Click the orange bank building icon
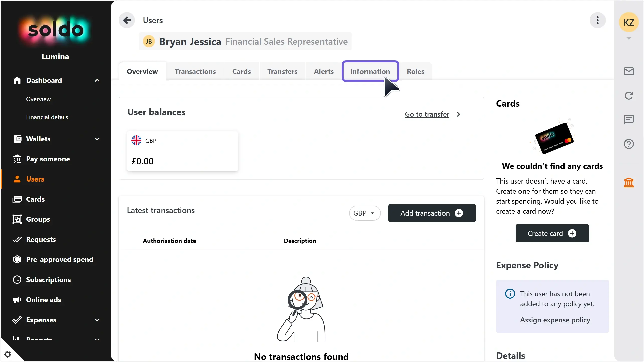This screenshot has height=362, width=644. coord(629,183)
